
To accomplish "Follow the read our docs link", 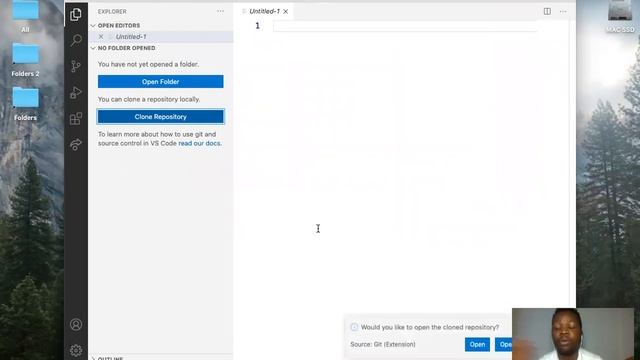I will point(200,143).
